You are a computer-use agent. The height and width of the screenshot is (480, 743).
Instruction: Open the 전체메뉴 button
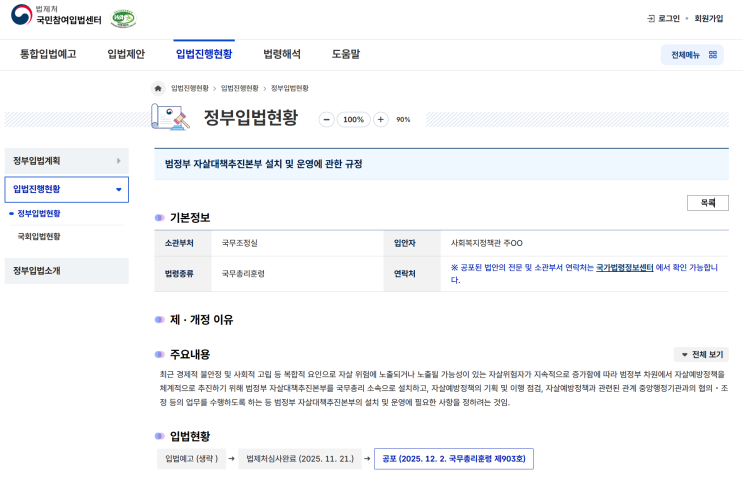click(692, 54)
